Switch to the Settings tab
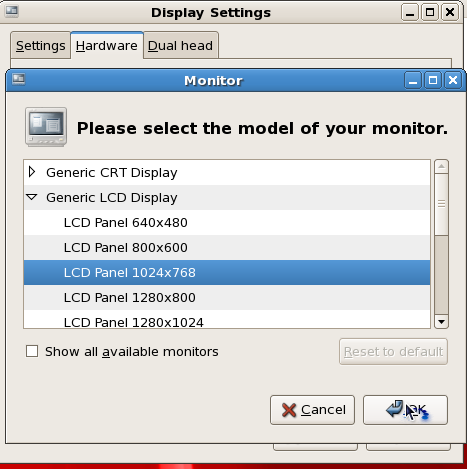This screenshot has height=469, width=467. (41, 46)
